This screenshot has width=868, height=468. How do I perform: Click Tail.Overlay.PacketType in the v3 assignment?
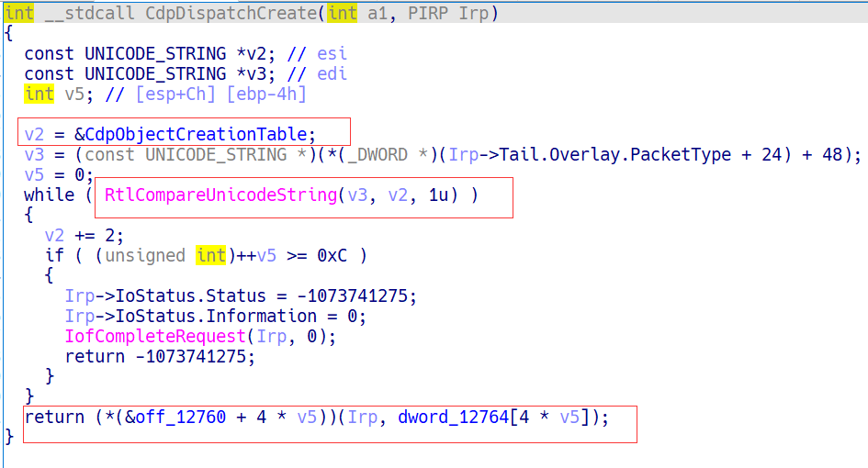[x=614, y=154]
